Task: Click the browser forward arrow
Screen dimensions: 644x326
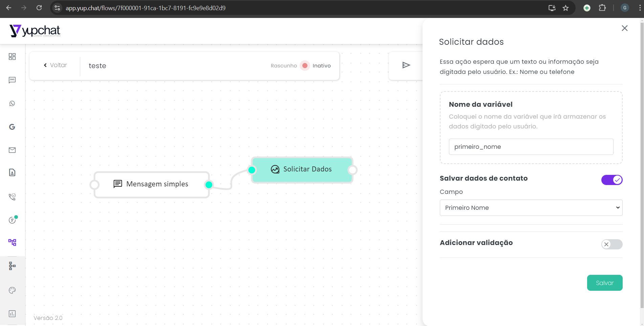Action: [x=24, y=8]
